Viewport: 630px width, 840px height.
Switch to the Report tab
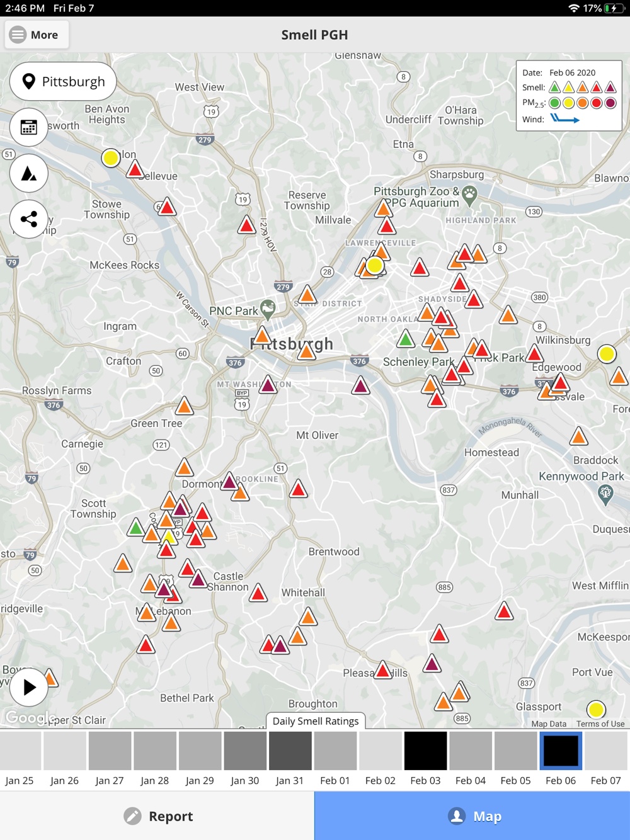pyautogui.click(x=157, y=816)
